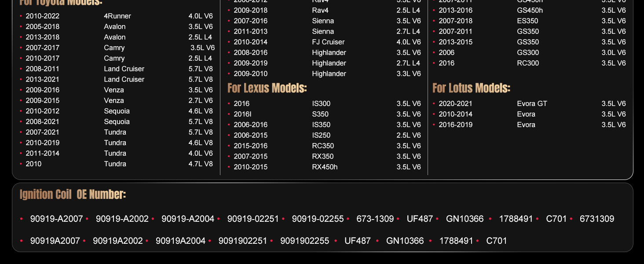This screenshot has height=264, width=644.
Task: Click the "For Lexus Models:" heading
Action: point(267,88)
